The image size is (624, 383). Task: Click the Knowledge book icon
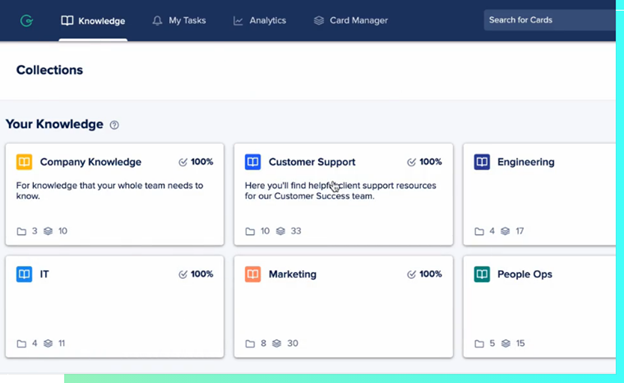67,21
